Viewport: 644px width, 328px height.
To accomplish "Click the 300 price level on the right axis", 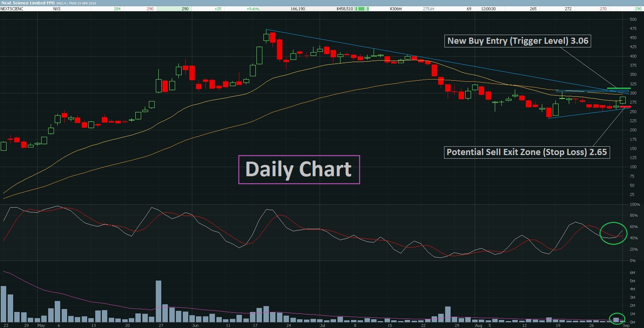I will coord(633,93).
